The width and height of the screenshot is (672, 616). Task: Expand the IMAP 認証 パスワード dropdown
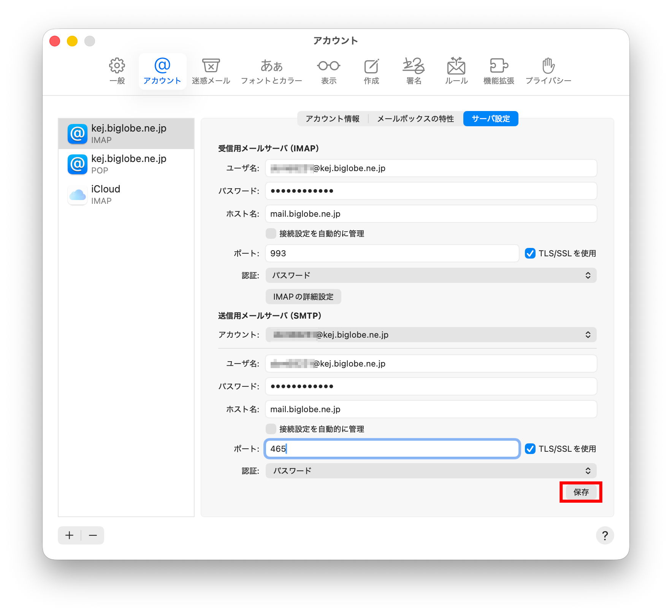[x=431, y=275]
